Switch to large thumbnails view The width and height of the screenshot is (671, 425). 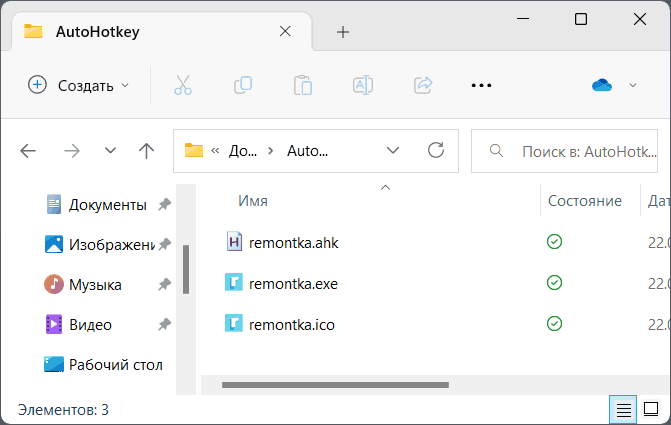[x=651, y=409]
